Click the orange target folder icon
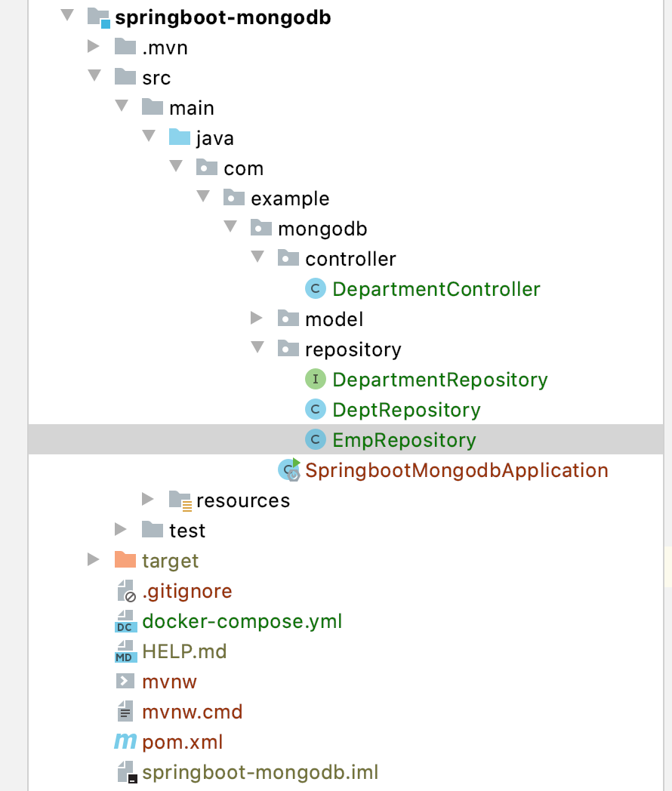Viewport: 672px width, 791px height. coord(125,560)
